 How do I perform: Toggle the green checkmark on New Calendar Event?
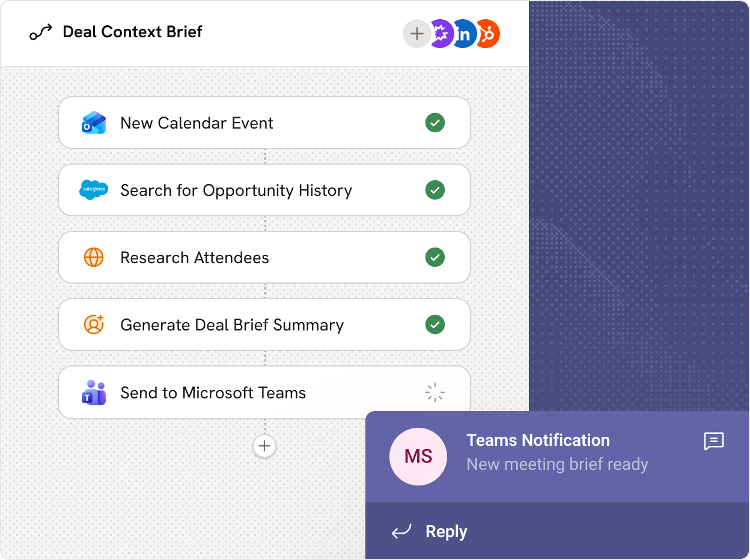click(434, 123)
